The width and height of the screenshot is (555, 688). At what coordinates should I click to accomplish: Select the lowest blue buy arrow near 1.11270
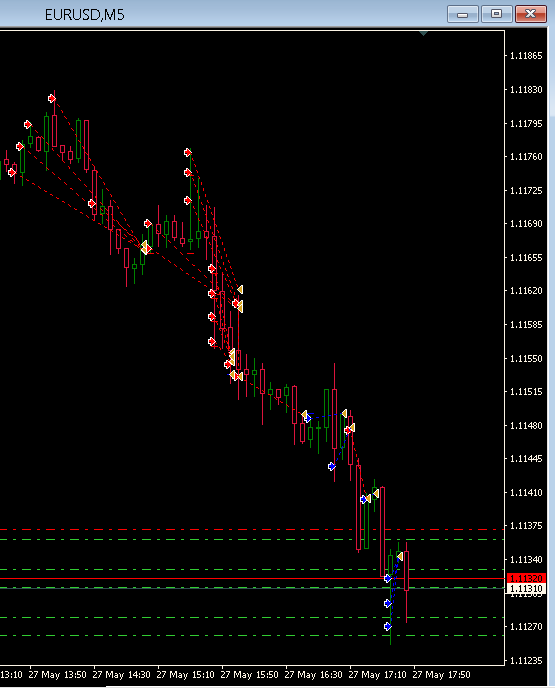[388, 627]
